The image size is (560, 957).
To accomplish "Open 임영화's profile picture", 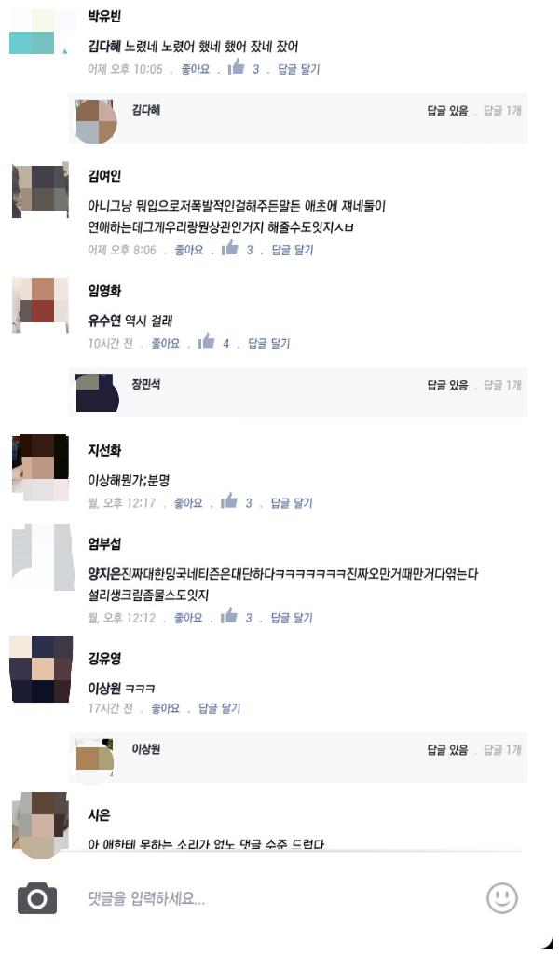I will [x=41, y=305].
